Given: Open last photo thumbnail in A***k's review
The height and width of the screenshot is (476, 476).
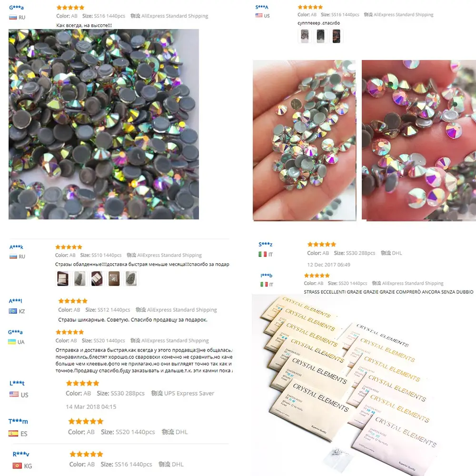Looking at the screenshot, I should [131, 278].
